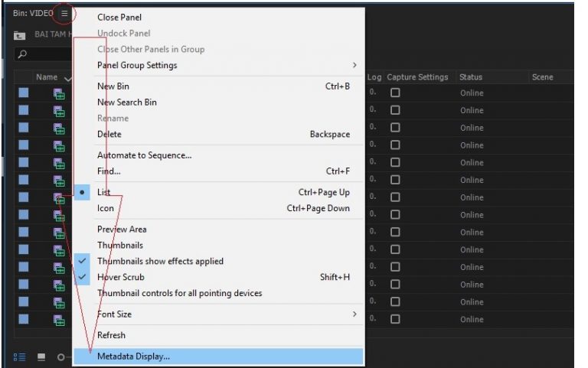
Task: Click the Name column sort arrow
Action: coord(67,78)
